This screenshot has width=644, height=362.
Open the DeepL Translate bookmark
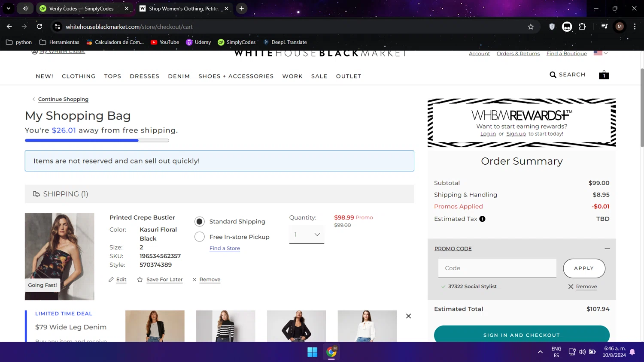285,42
